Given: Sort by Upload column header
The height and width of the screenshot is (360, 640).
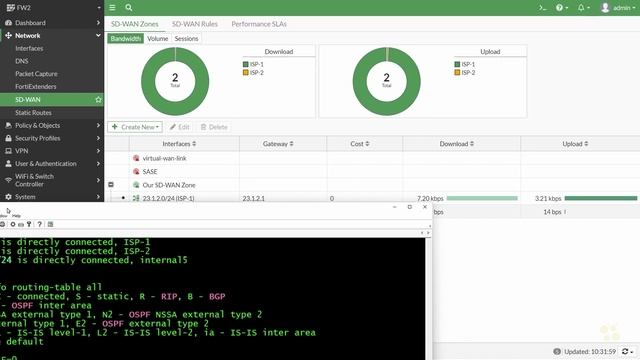Looking at the screenshot, I should [x=575, y=144].
